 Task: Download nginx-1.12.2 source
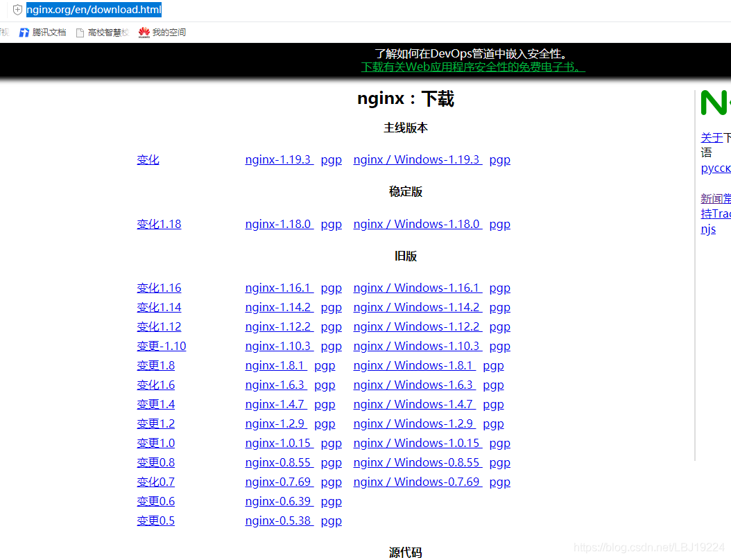click(279, 326)
